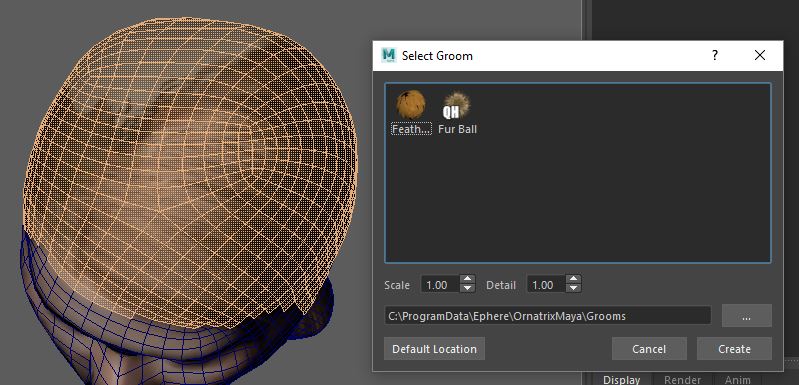The height and width of the screenshot is (385, 799).
Task: Click the Detail value field
Action: pyautogui.click(x=546, y=285)
